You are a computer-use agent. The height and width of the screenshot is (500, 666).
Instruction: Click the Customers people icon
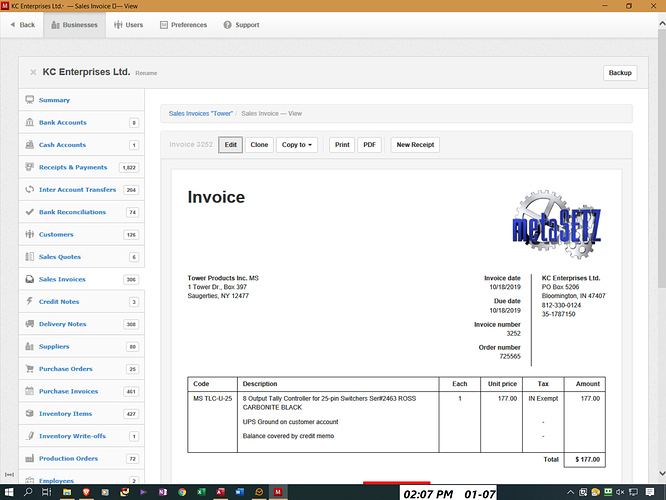(x=29, y=234)
